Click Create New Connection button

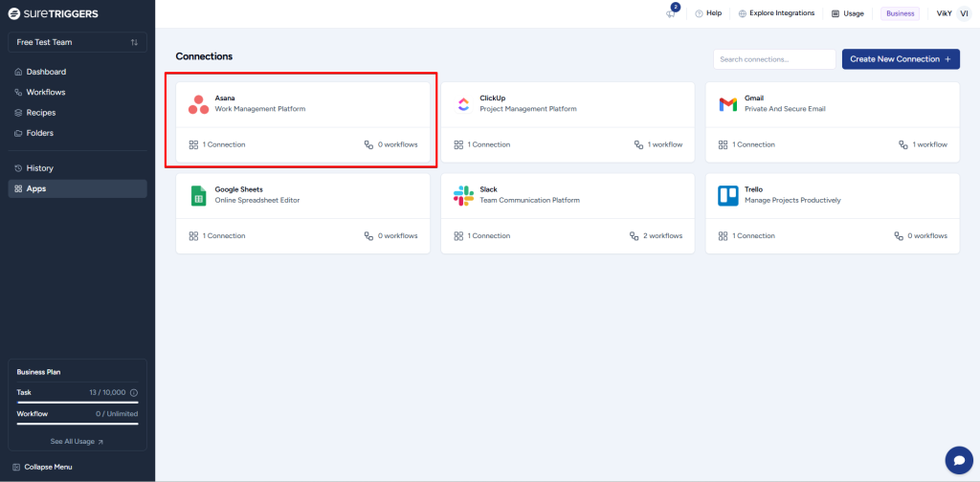coord(901,59)
